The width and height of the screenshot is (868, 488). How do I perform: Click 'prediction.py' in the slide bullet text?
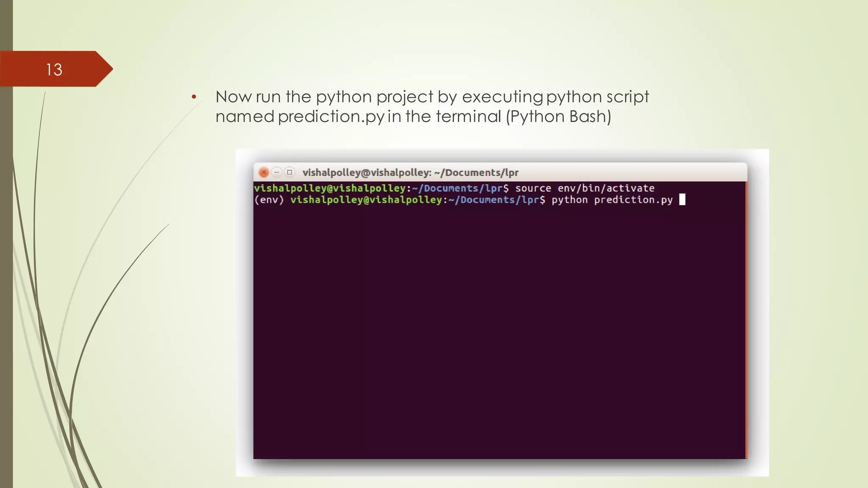[x=331, y=117]
